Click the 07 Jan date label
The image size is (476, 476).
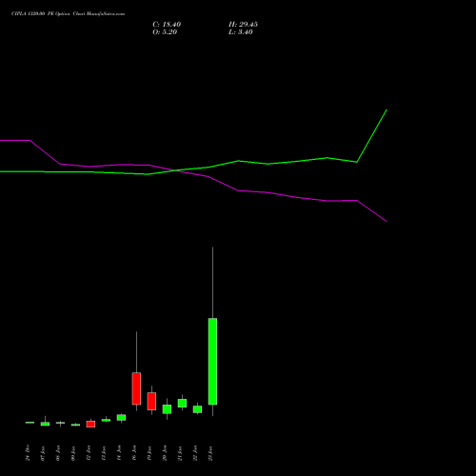(x=43, y=453)
